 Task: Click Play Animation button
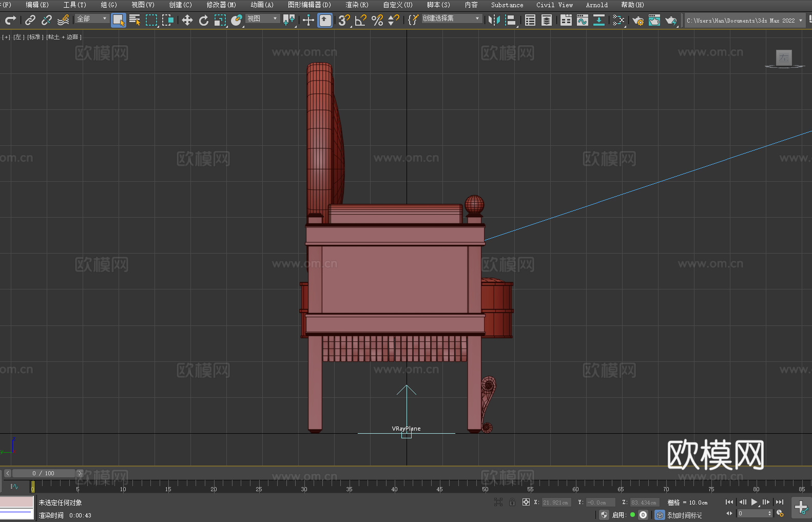tap(754, 502)
